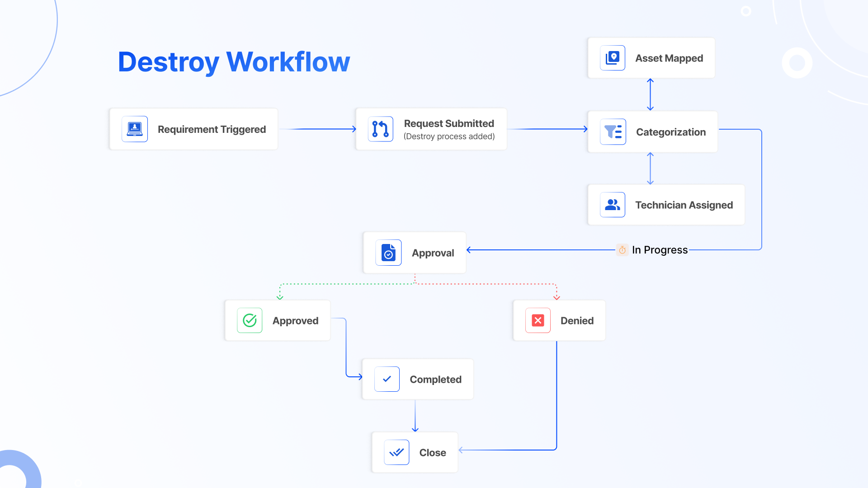The height and width of the screenshot is (488, 868).
Task: Click the (Destroy process added) subtitle
Action: (449, 136)
